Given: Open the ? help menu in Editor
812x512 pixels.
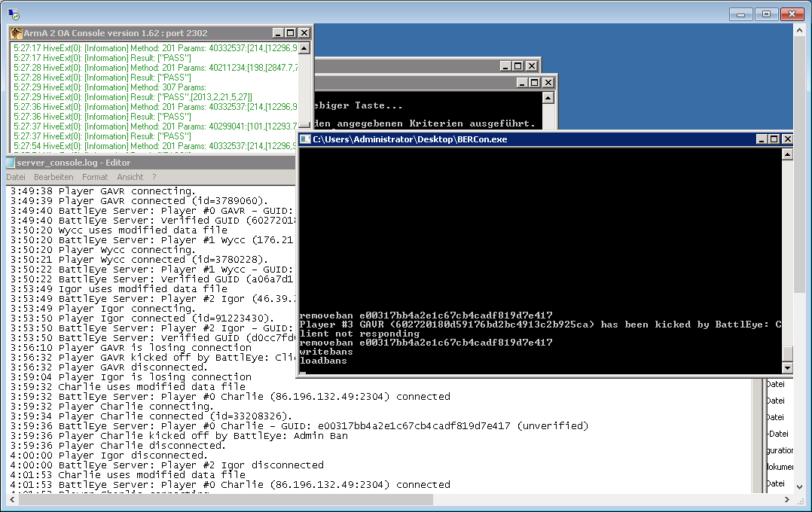Looking at the screenshot, I should pos(154,177).
